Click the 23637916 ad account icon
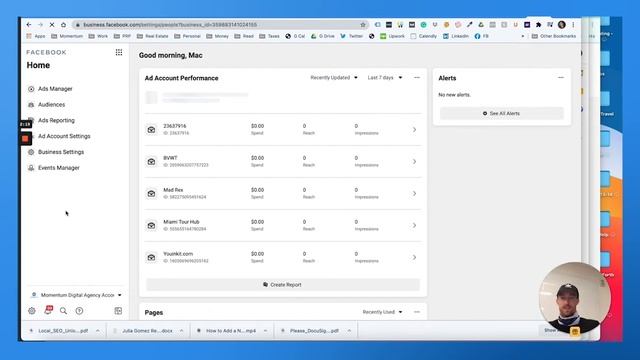 click(151, 130)
